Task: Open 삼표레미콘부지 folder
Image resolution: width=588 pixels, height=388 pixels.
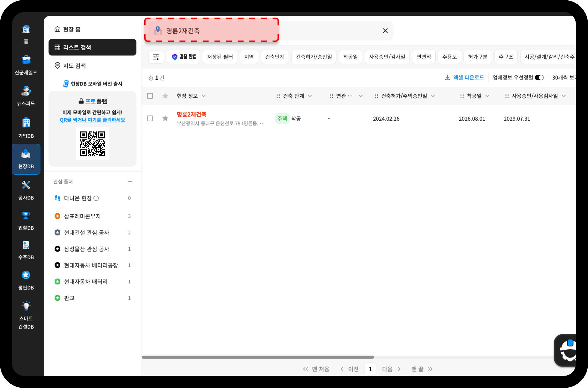Action: [x=92, y=216]
